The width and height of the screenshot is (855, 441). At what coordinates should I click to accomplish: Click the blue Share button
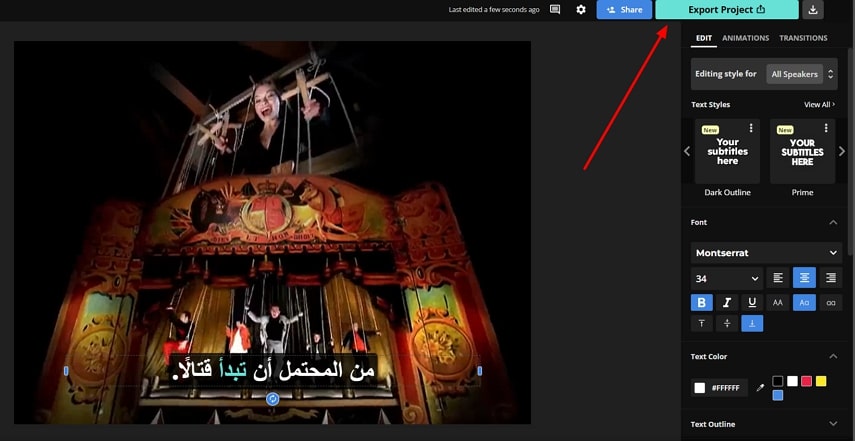tap(624, 10)
